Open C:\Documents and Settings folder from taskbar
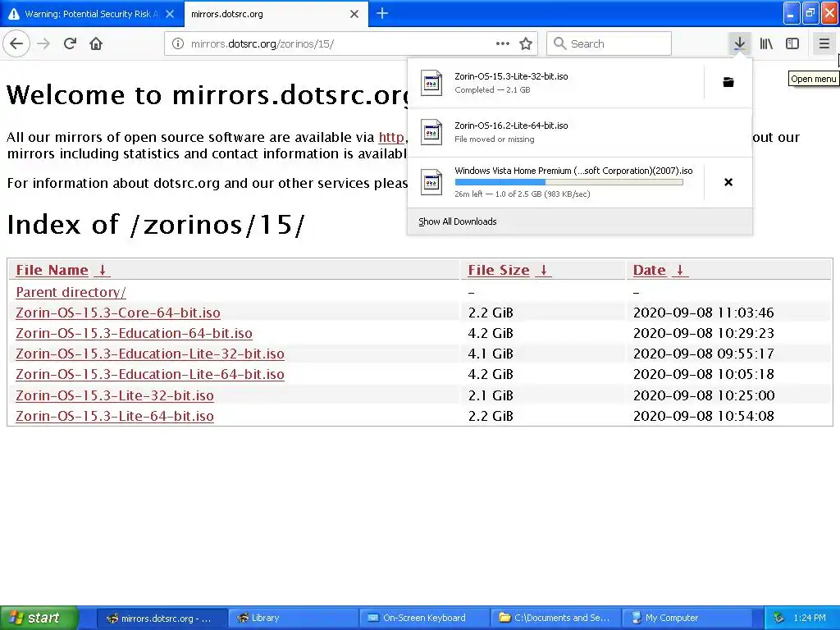The width and height of the screenshot is (840, 630). pyautogui.click(x=555, y=618)
